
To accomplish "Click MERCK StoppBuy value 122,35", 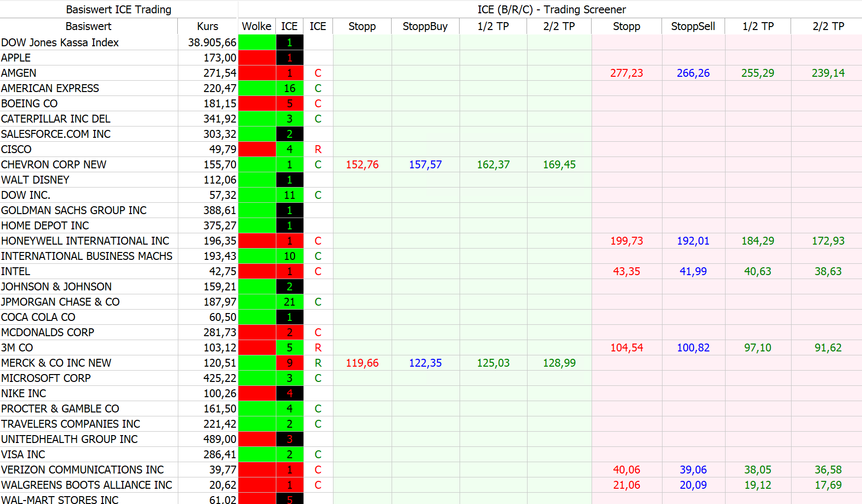I will pyautogui.click(x=425, y=363).
